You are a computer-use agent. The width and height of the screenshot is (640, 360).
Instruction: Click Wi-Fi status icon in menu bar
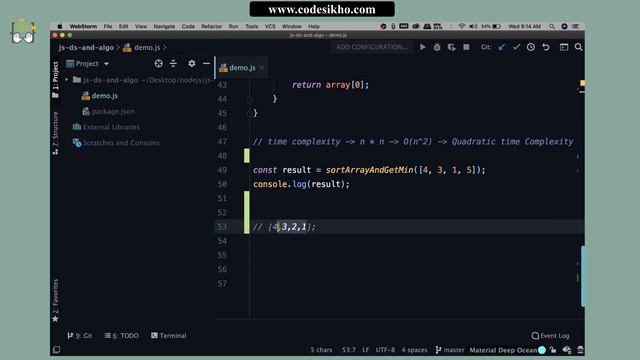pyautogui.click(x=461, y=26)
